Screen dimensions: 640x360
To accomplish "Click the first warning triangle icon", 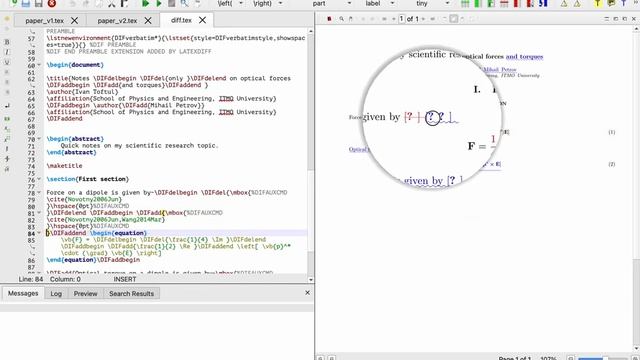I will tap(564, 3).
